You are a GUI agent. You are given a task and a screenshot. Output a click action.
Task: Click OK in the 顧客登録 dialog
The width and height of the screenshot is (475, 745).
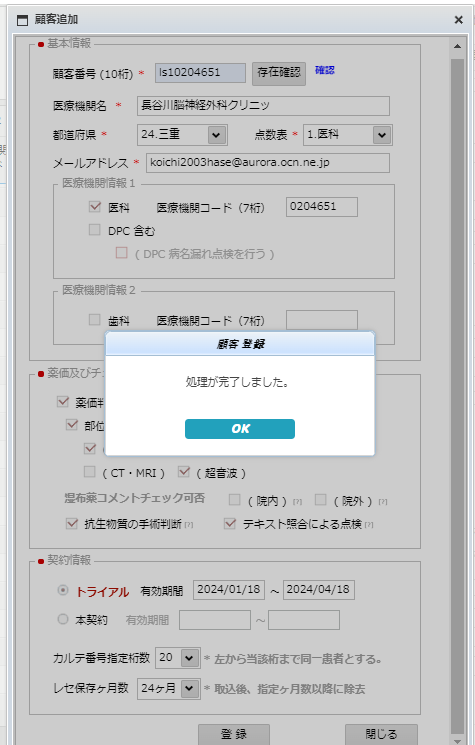coord(240,429)
